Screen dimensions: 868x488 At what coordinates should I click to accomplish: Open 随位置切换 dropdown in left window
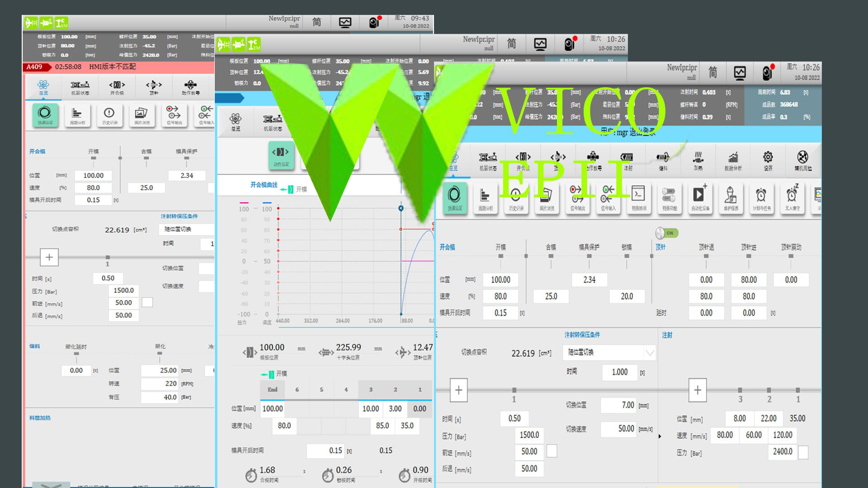coord(187,229)
